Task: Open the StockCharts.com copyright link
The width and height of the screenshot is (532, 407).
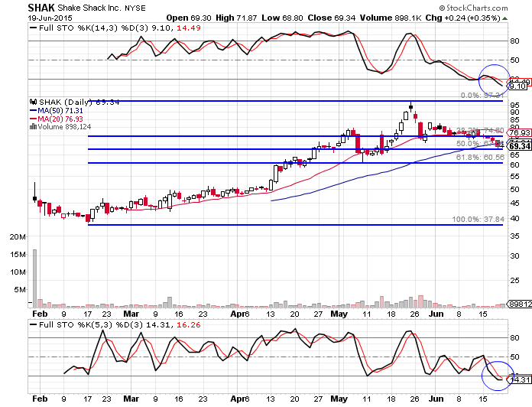Action: coord(474,8)
